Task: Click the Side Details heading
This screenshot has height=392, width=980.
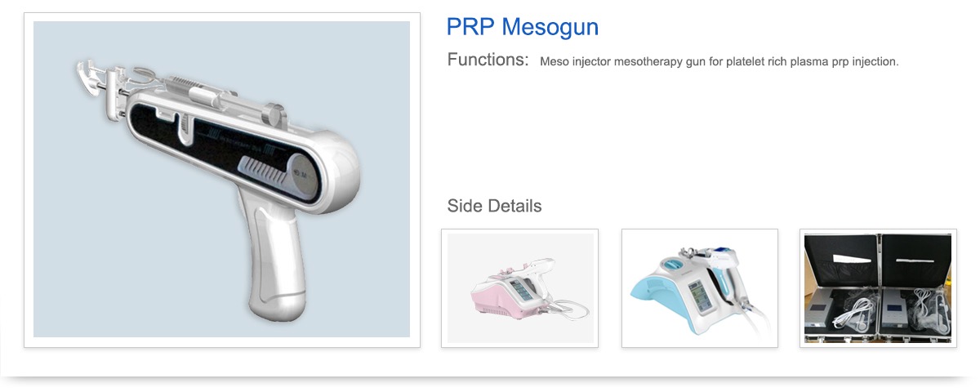Action: pos(494,206)
